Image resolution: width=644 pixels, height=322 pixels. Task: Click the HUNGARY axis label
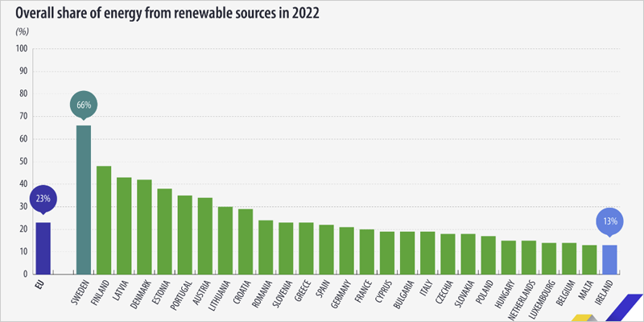click(504, 295)
